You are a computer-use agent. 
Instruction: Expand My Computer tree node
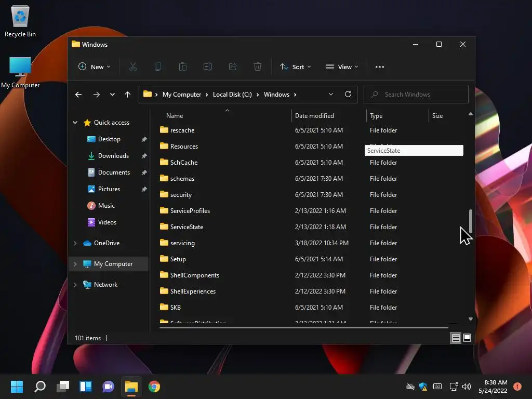point(75,264)
